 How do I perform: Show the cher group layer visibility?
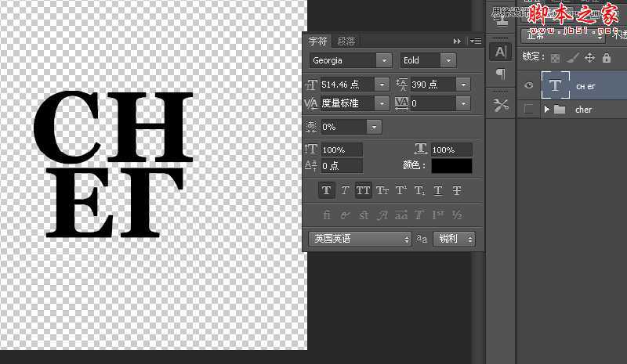[x=529, y=110]
